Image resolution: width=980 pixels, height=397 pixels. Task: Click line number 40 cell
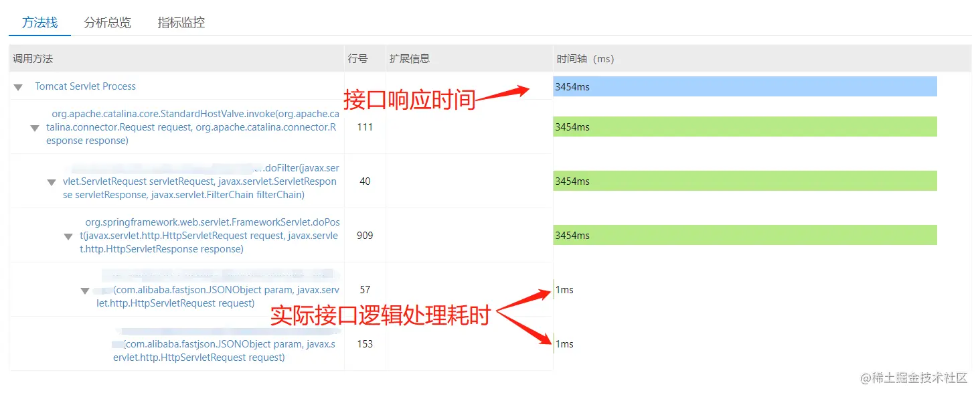pos(365,181)
